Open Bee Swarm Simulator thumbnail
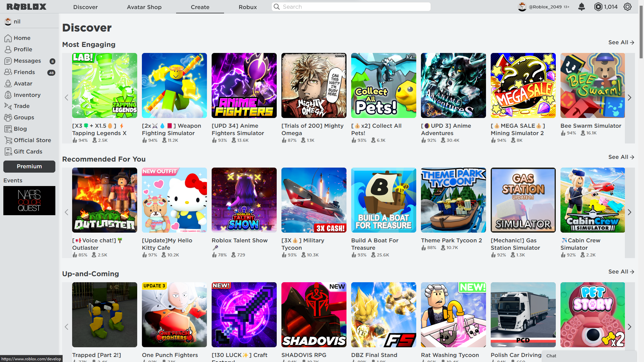 (x=593, y=85)
